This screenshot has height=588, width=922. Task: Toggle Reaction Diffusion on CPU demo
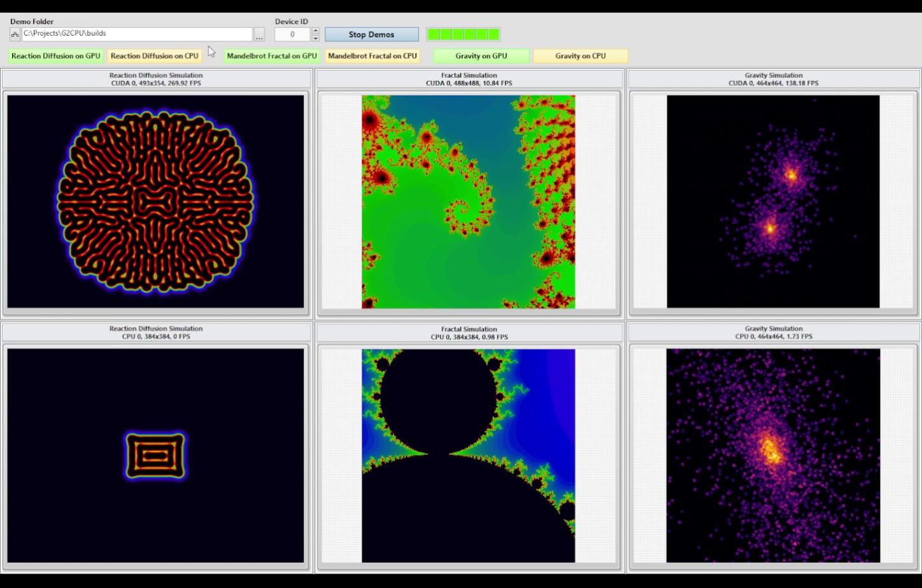click(x=155, y=56)
